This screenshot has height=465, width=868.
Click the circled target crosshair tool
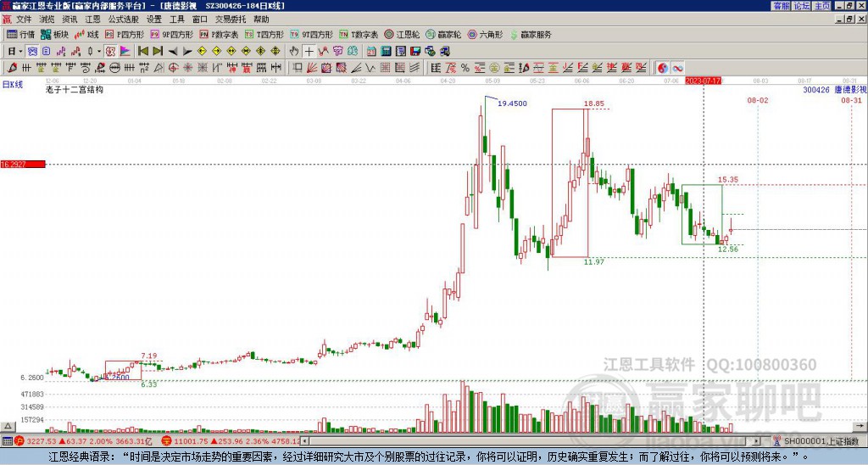pyautogui.click(x=173, y=68)
